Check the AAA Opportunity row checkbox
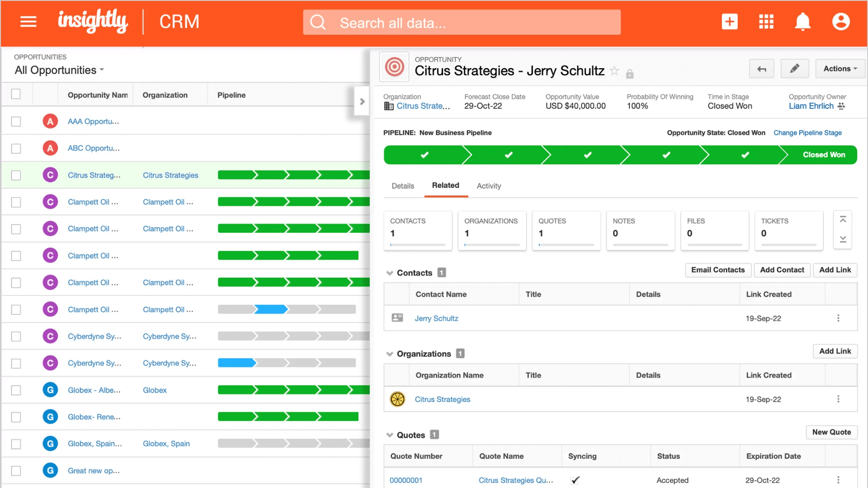Screen dimensions: 868x488 pyautogui.click(x=16, y=122)
